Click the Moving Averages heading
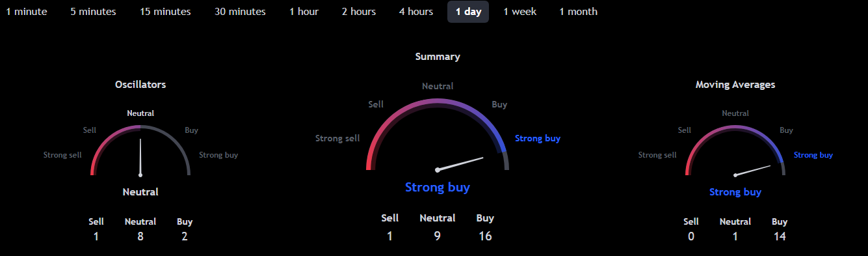 click(x=735, y=85)
